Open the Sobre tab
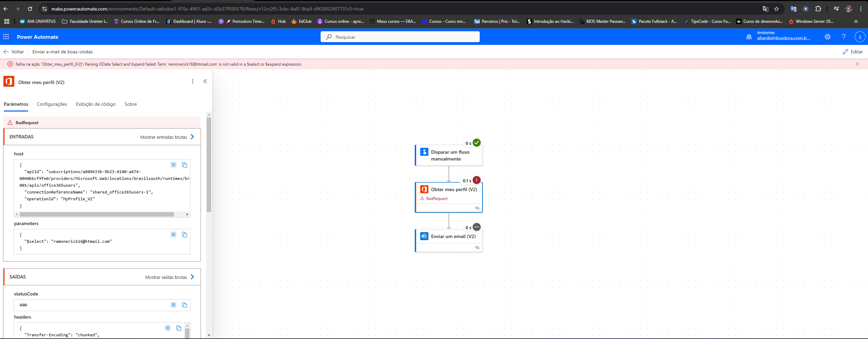 tap(131, 104)
